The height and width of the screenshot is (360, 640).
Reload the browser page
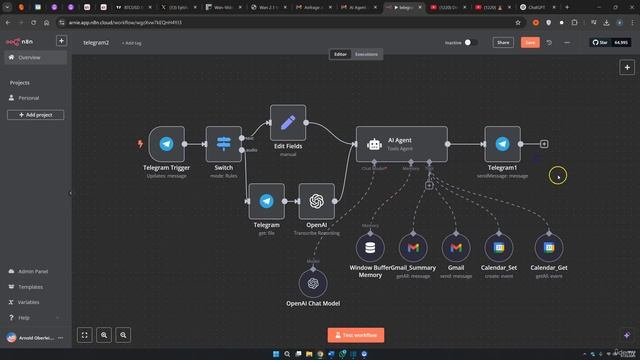coord(33,22)
